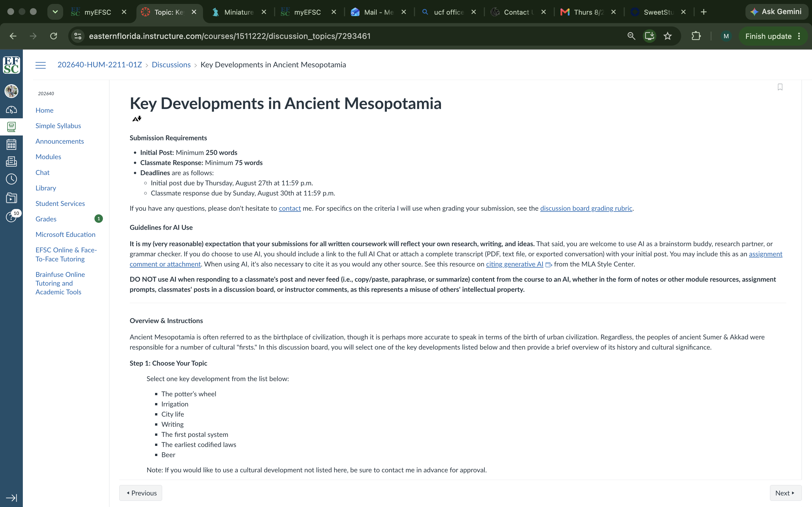Open the Help icon with 10 badge
Screen dimensions: 812x507
(x=11, y=217)
